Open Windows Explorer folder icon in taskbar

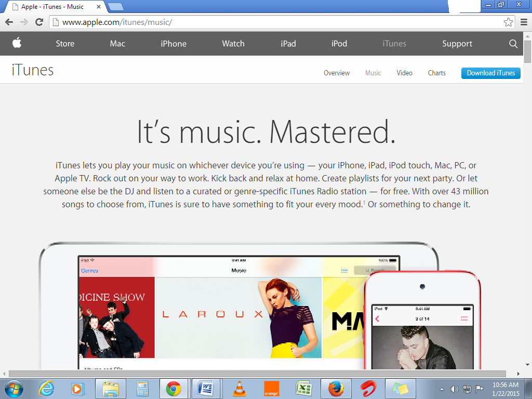coord(111,389)
